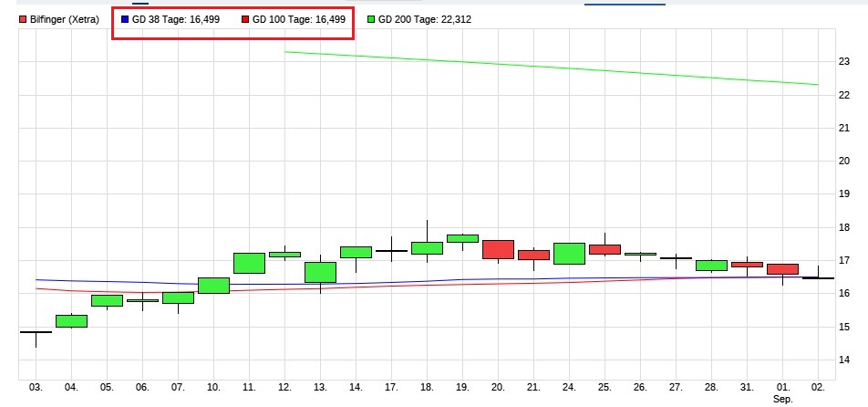
Task: Click the 23 price label on y-axis
Action: click(x=844, y=62)
